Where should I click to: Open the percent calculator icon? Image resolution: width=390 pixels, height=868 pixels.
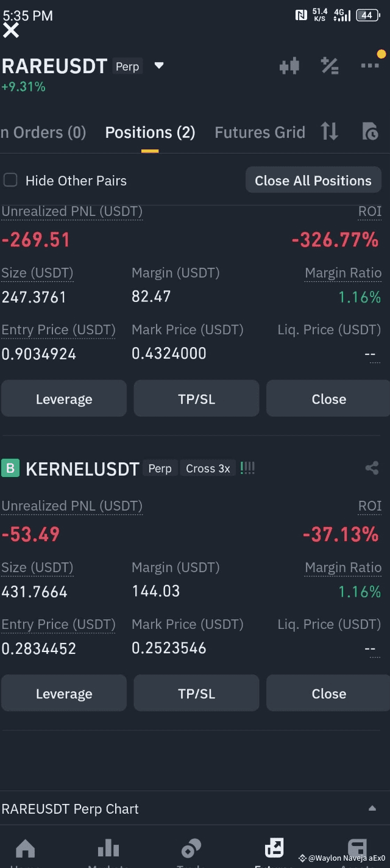click(330, 66)
